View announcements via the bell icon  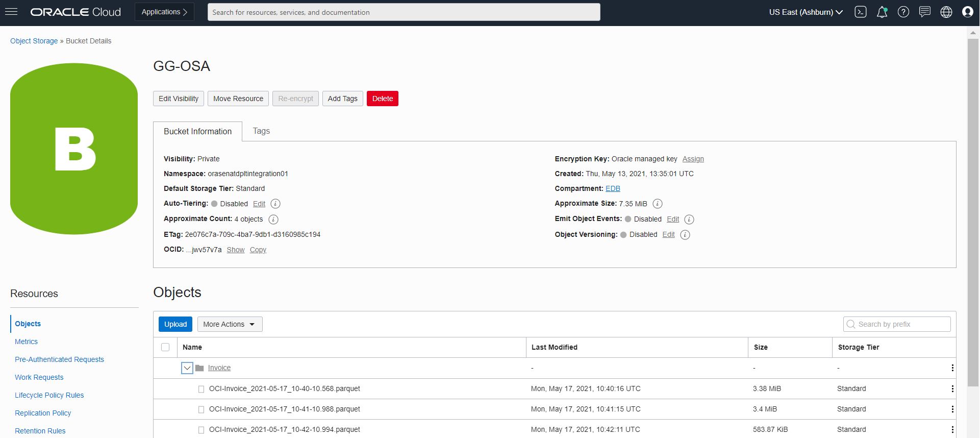point(882,12)
